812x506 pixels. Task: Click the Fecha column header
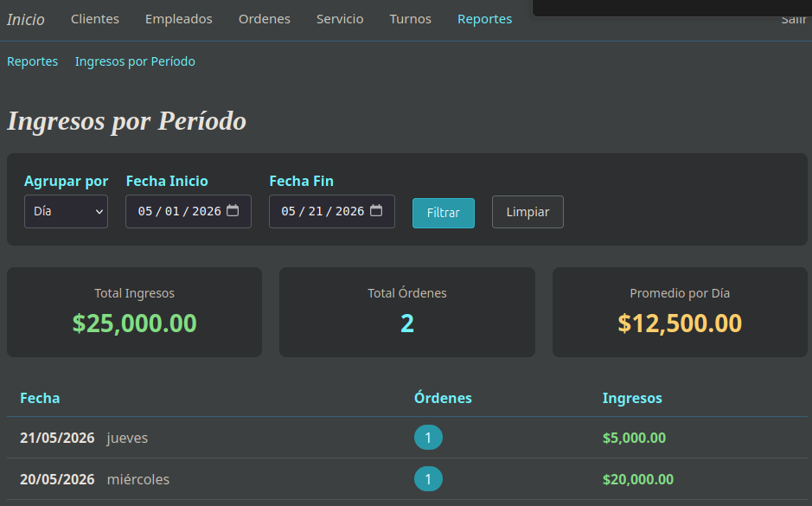point(40,398)
